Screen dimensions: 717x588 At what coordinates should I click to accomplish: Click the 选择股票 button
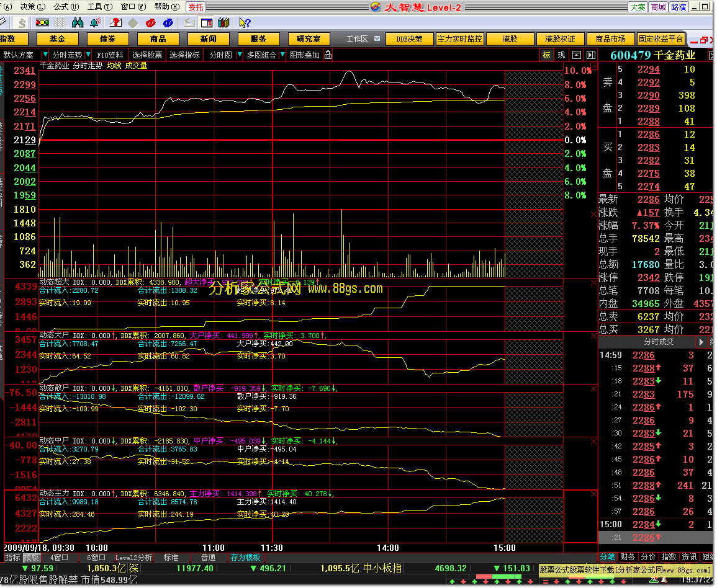(147, 55)
